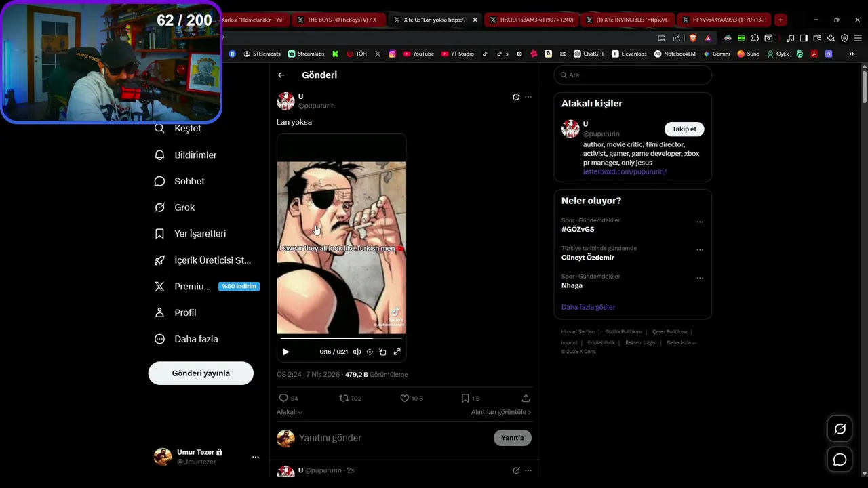The image size is (868, 488).
Task: Open Elevenlabs bookmark
Action: 629,54
